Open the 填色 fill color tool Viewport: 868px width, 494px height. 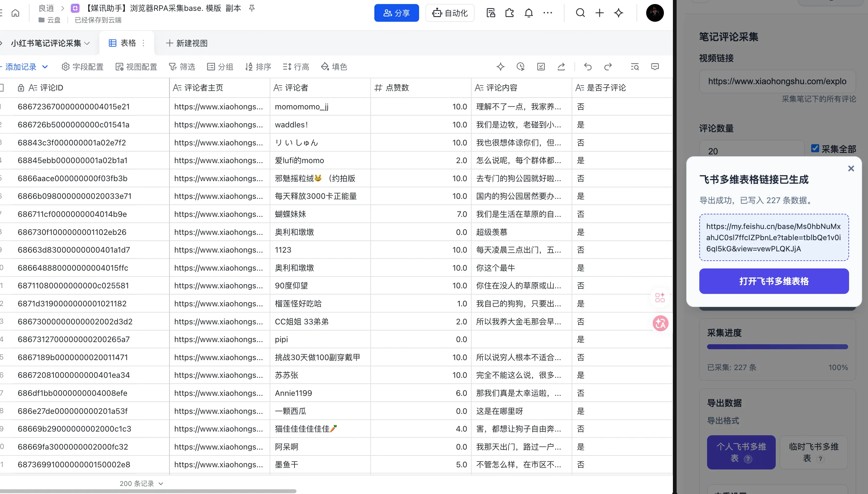(334, 67)
